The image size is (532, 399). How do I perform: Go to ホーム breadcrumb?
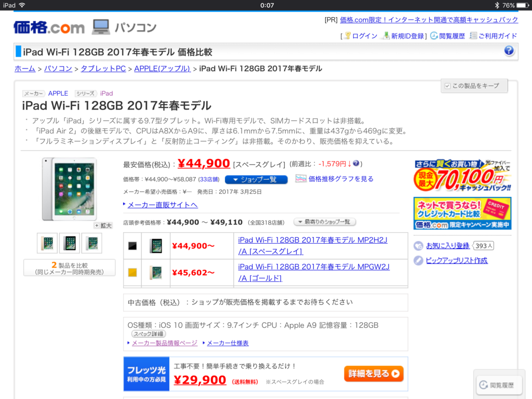25,69
